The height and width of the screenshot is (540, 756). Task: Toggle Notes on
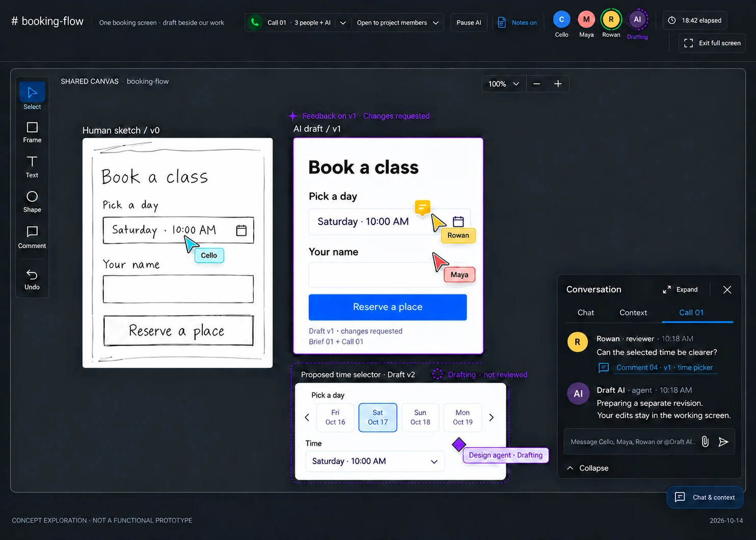(517, 22)
